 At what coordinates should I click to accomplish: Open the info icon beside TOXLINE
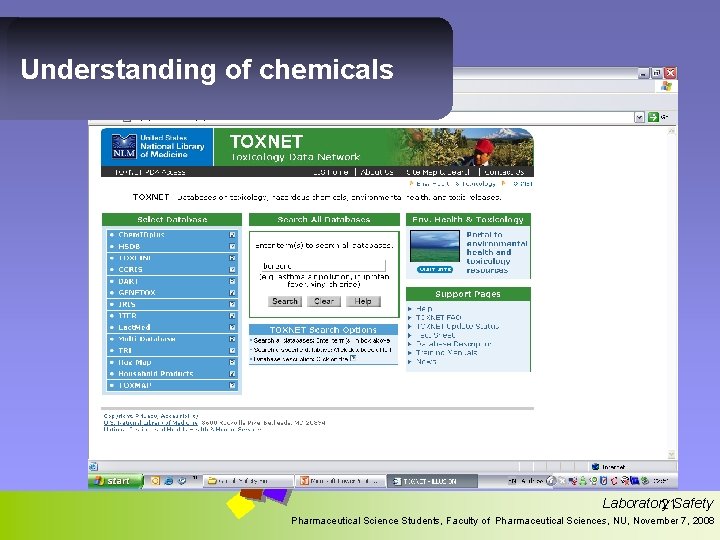pyautogui.click(x=232, y=258)
